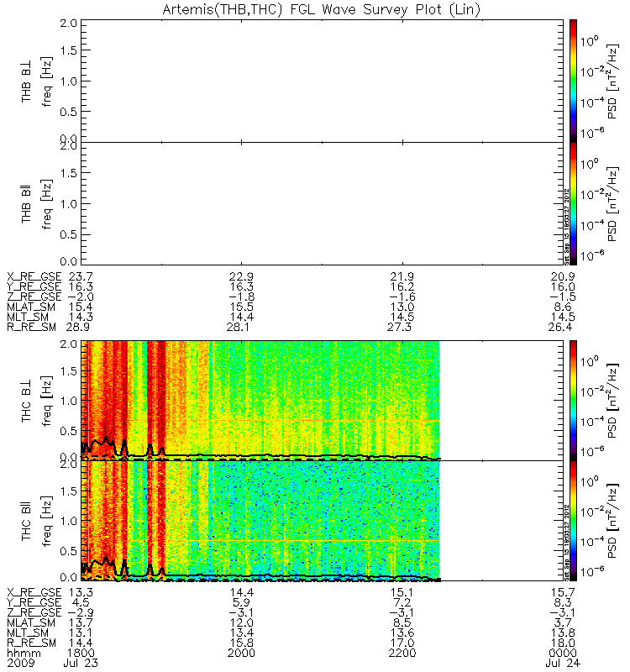Click the 'Jul 24' date label
Screen dimensions: 630x672
[563, 663]
